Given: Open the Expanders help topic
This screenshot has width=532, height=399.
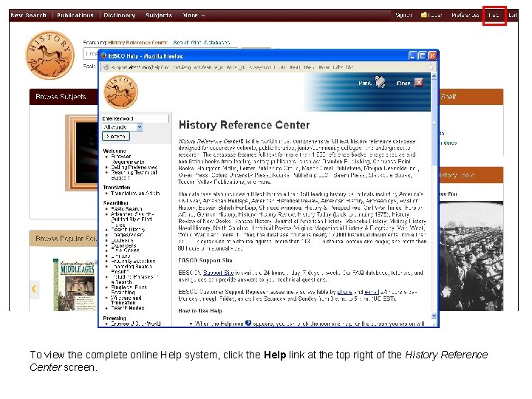Looking at the screenshot, I should click(x=123, y=245).
